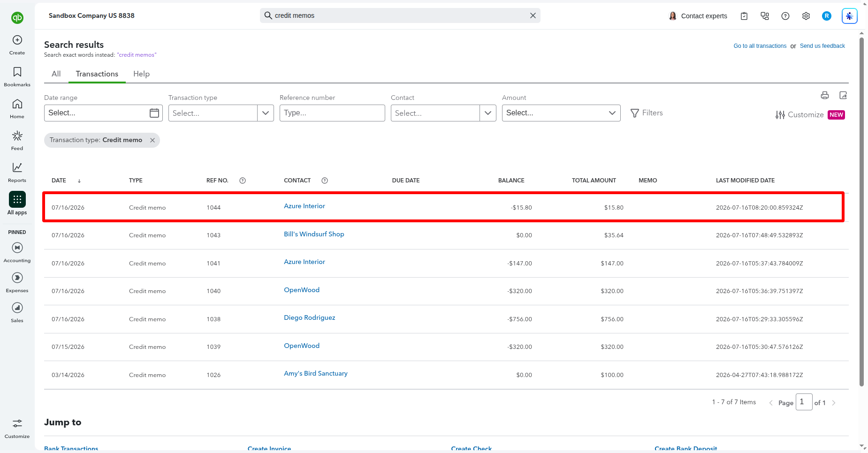Viewport: 868px width, 453px height.
Task: Open the tasks clipboard icon in header
Action: (x=744, y=16)
